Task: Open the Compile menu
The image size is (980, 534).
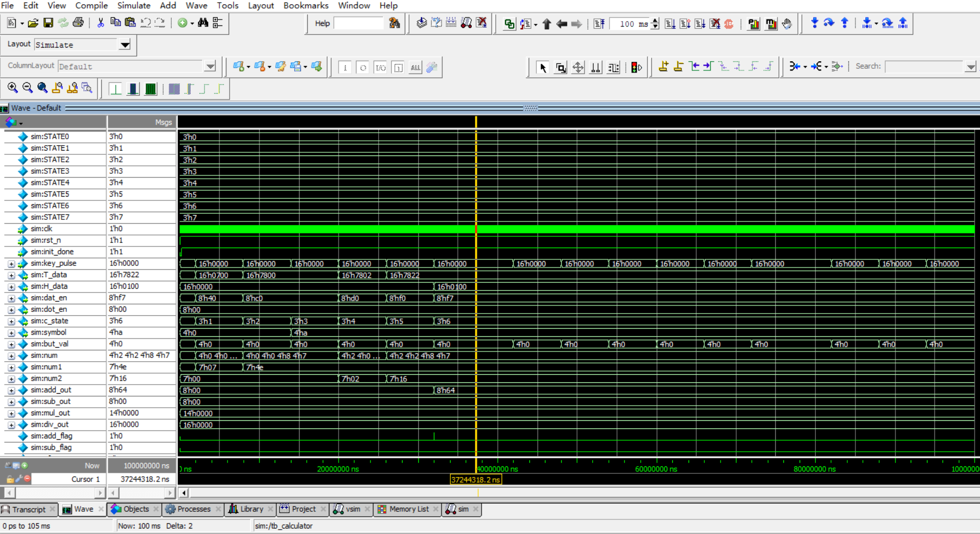Action: tap(91, 5)
